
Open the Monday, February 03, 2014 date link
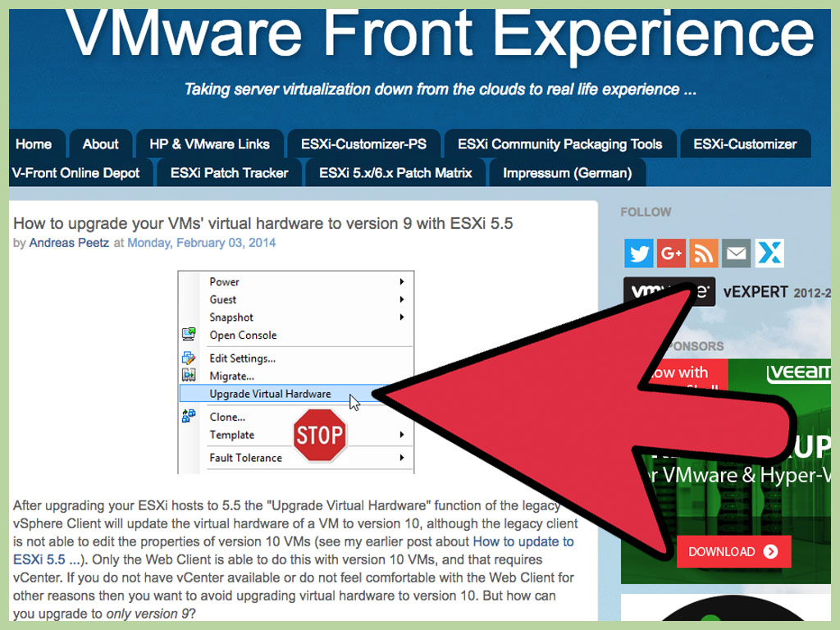tap(202, 243)
